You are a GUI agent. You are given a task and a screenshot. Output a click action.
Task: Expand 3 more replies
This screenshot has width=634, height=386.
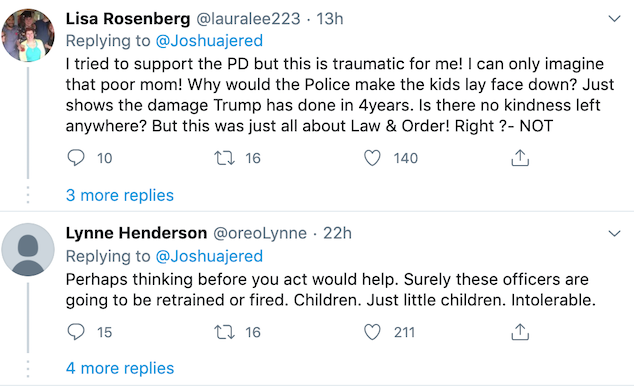click(120, 195)
